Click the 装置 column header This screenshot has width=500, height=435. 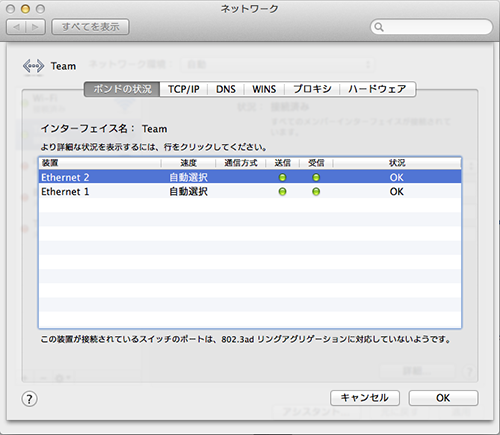click(100, 163)
